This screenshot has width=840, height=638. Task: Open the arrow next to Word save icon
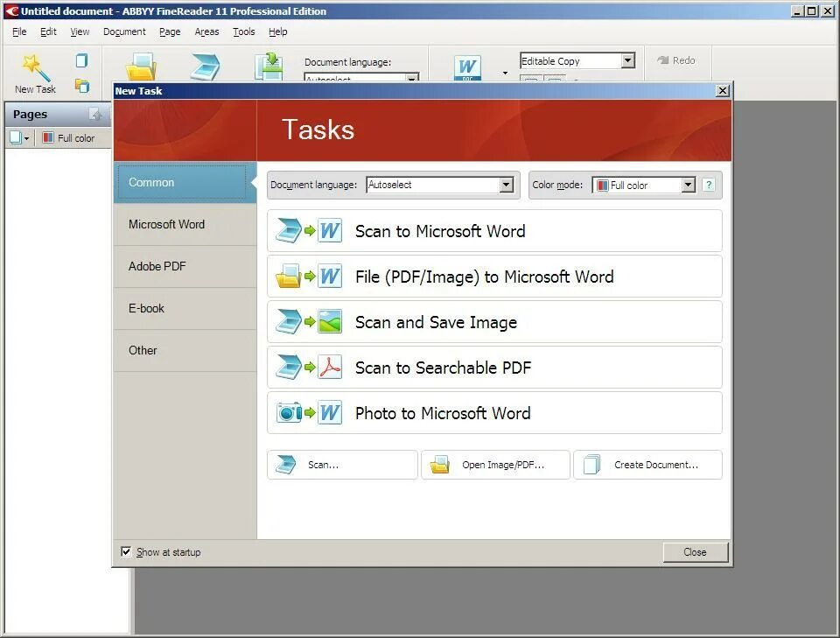pos(505,73)
